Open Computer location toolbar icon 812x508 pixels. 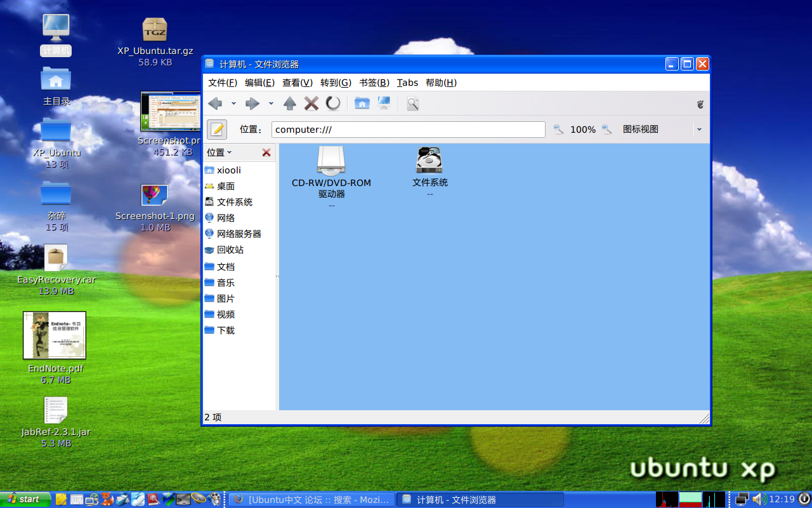(x=384, y=104)
